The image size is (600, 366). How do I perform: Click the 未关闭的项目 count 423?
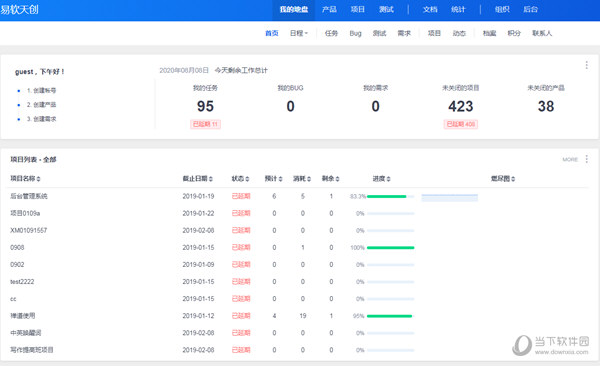(x=461, y=106)
